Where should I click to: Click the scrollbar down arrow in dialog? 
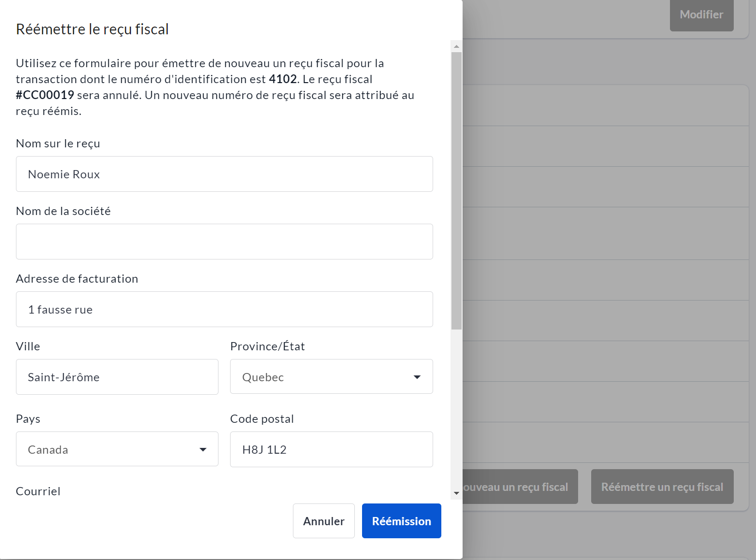[456, 493]
